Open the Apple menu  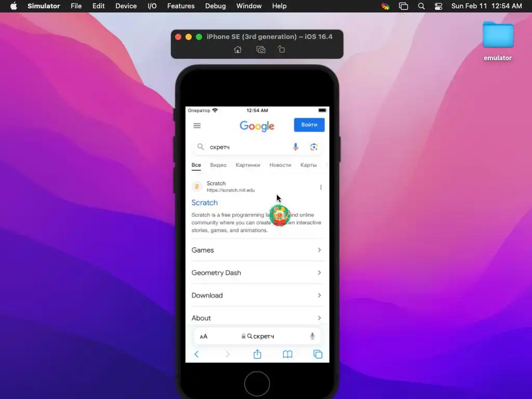pyautogui.click(x=14, y=6)
